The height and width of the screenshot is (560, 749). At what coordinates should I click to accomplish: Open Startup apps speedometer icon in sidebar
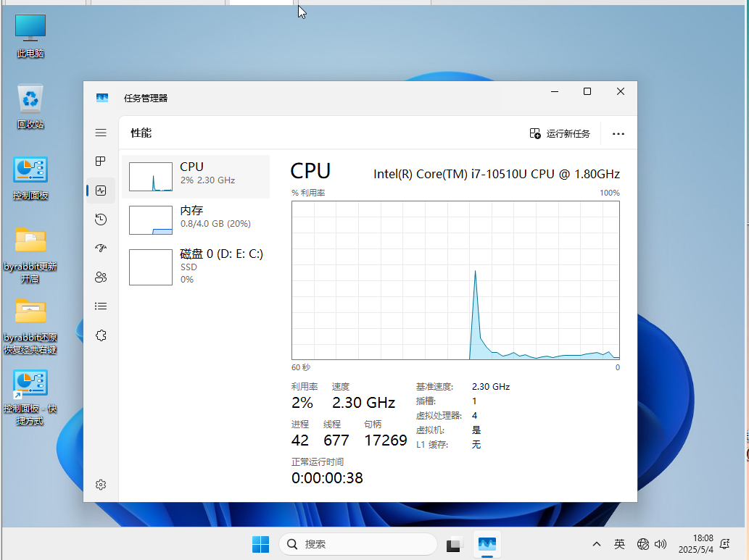tap(101, 248)
